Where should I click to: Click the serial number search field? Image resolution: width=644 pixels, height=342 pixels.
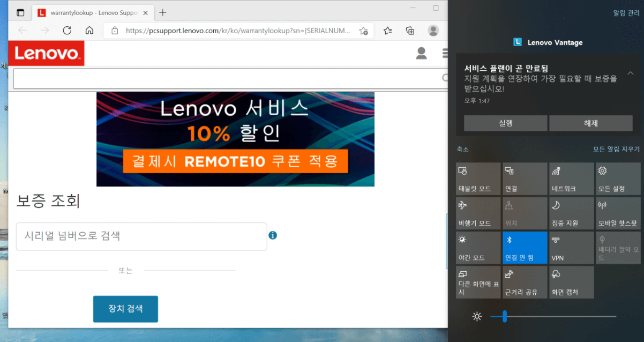(x=141, y=236)
